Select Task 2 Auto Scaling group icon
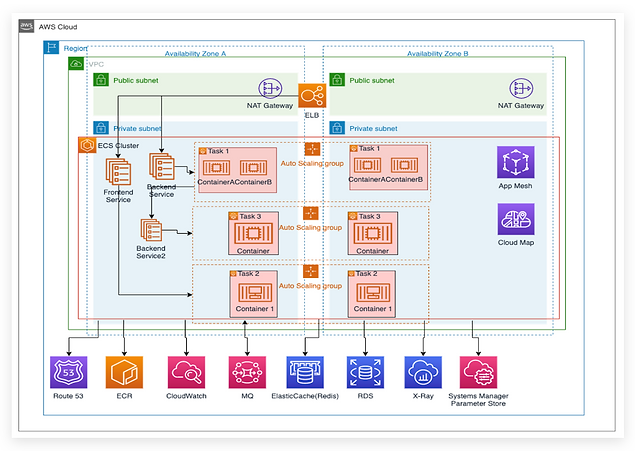Image resolution: width=635 pixels, height=451 pixels. [x=311, y=271]
